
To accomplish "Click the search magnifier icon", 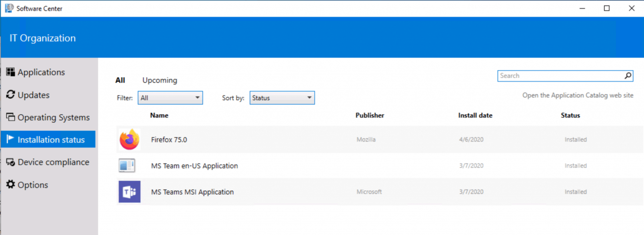I will coord(628,76).
